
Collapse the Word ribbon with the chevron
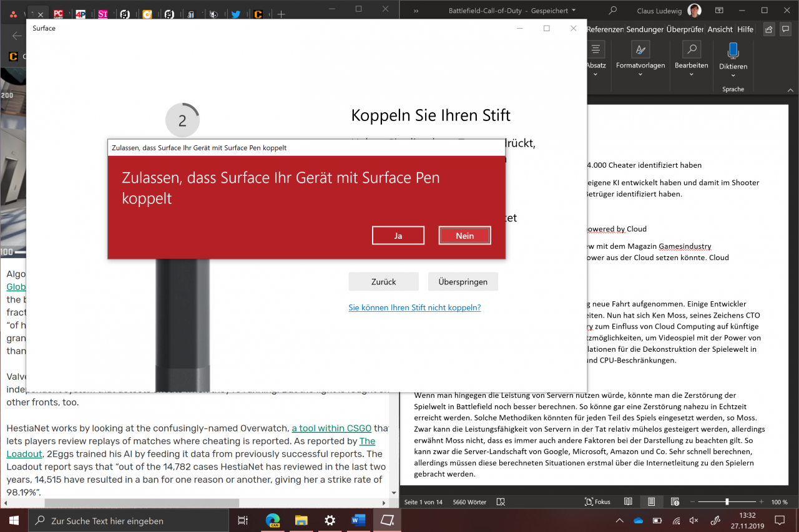coord(789,89)
